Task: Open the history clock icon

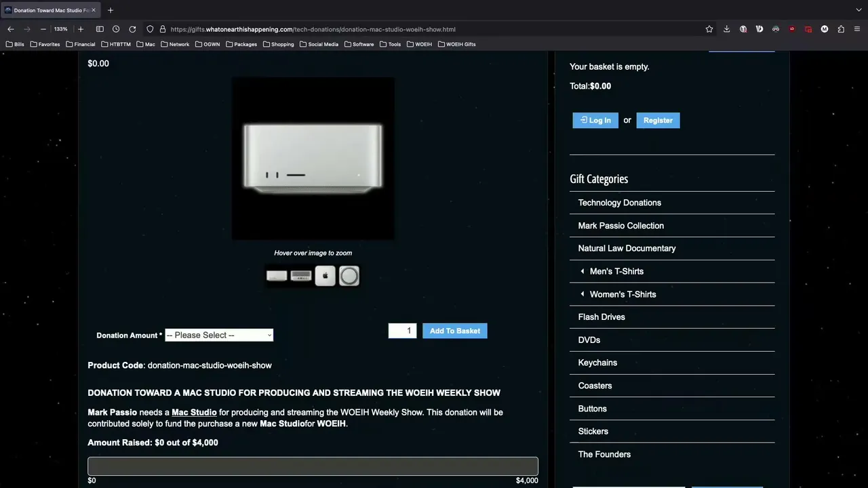Action: click(x=116, y=29)
